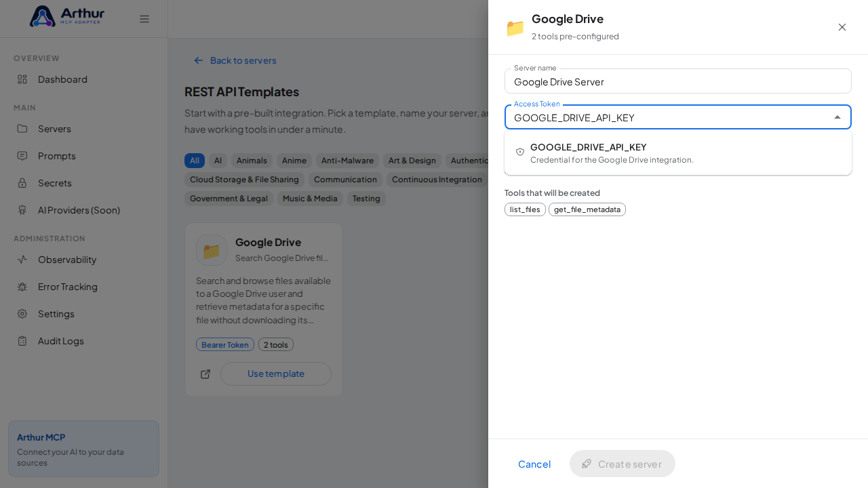Collapse the Access Token dropdown arrow
868x488 pixels.
[x=837, y=117]
